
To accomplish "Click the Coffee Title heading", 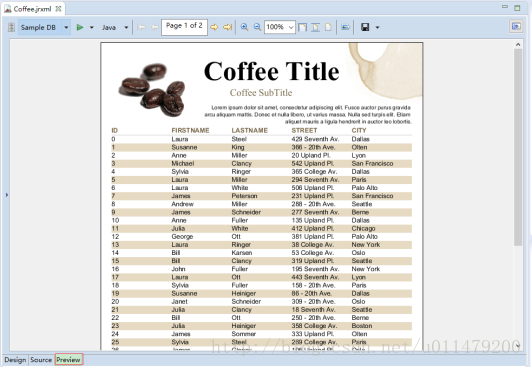I will (x=271, y=71).
